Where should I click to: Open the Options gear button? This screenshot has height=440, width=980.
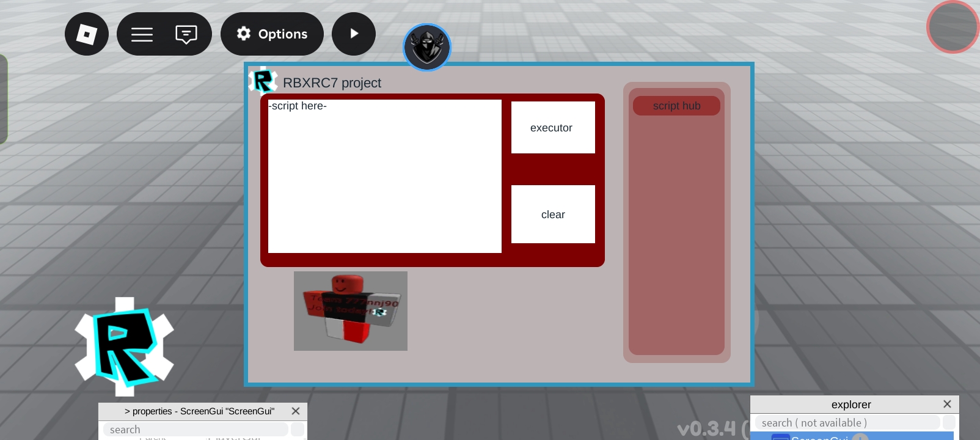tap(272, 34)
